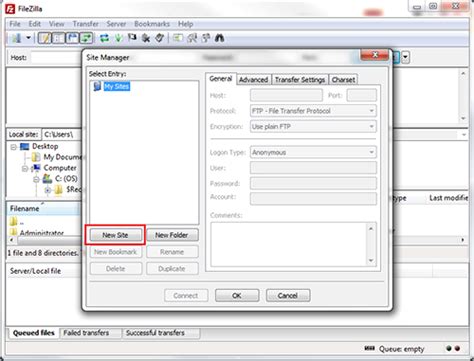Toggle directory comparison icon
The height and width of the screenshot is (361, 474).
pyautogui.click(x=192, y=38)
